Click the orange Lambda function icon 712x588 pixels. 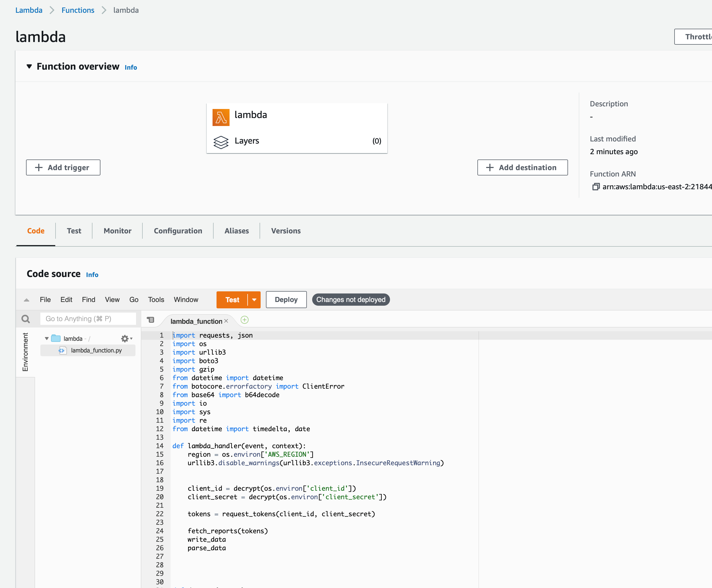pyautogui.click(x=221, y=117)
